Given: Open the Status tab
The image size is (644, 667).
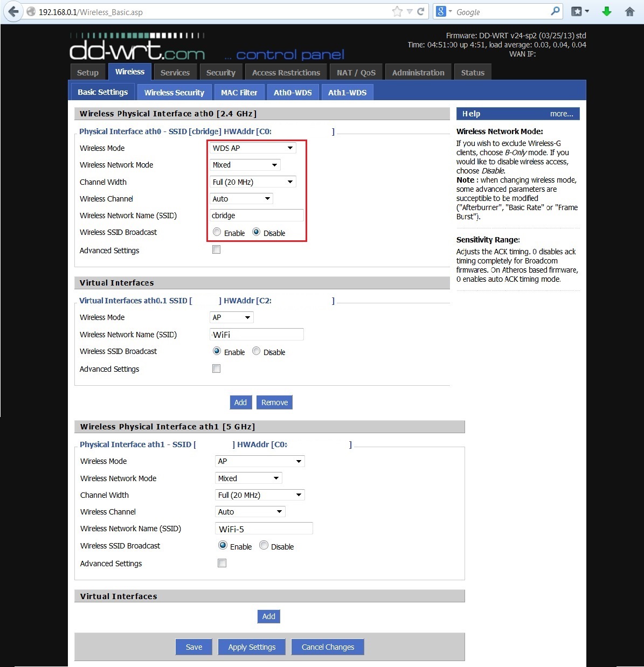Looking at the screenshot, I should 473,73.
